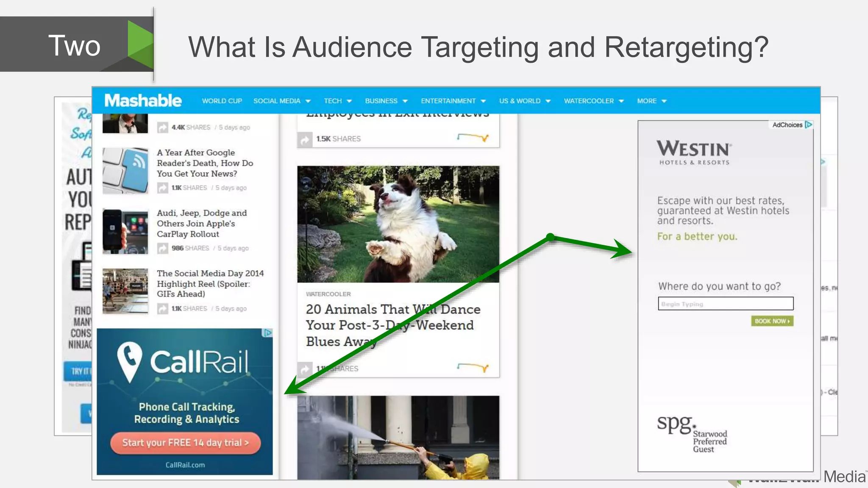Click share icon under dancing animals article
This screenshot has width=868, height=488.
click(305, 369)
